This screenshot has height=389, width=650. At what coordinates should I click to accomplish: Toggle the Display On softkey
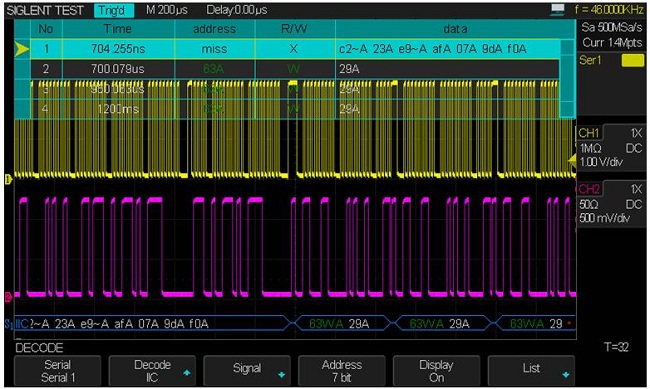pyautogui.click(x=436, y=370)
